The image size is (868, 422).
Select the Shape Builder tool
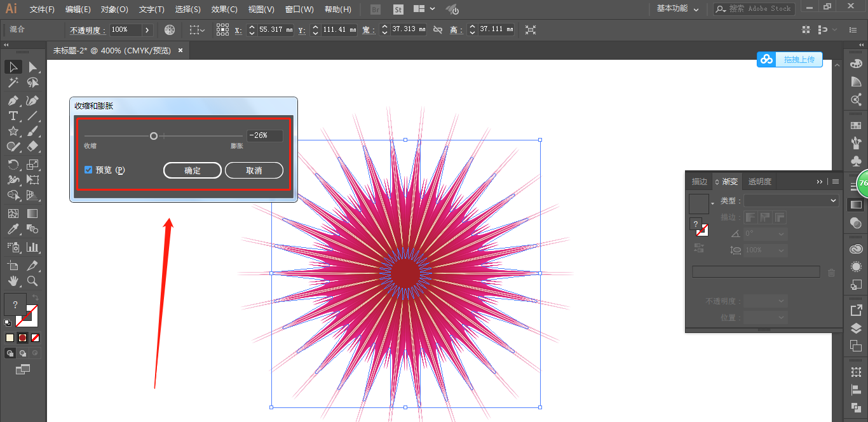[13, 195]
